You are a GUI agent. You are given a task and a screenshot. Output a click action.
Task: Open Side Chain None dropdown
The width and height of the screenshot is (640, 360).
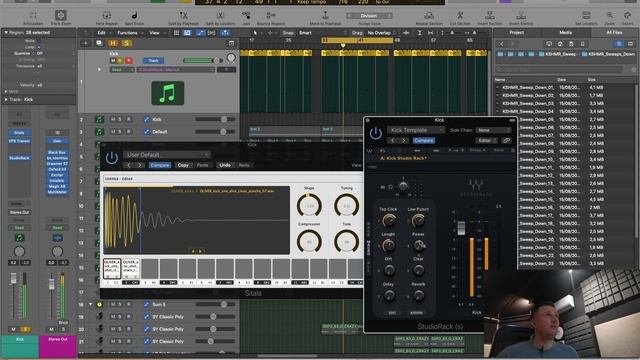493,130
